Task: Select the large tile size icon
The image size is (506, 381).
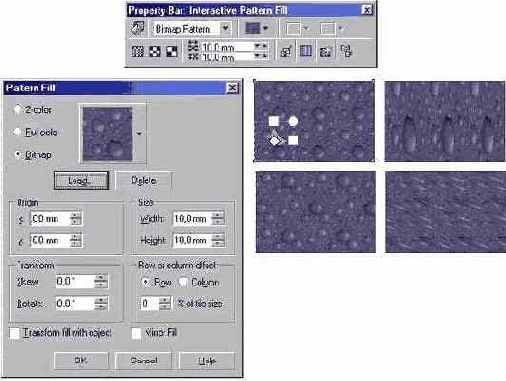Action: (172, 51)
